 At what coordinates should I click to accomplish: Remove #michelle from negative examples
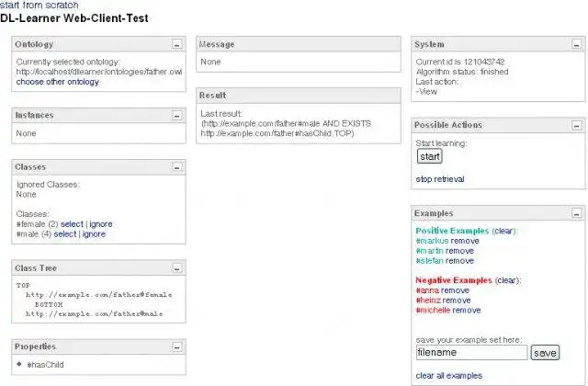(467, 311)
